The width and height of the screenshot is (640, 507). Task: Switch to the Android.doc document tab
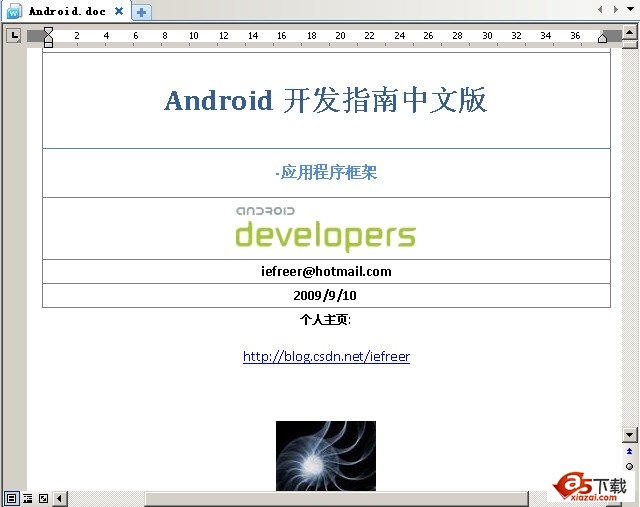67,11
